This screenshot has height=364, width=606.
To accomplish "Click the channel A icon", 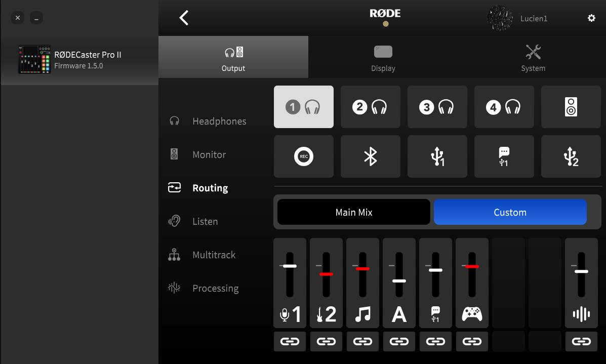I will (399, 314).
